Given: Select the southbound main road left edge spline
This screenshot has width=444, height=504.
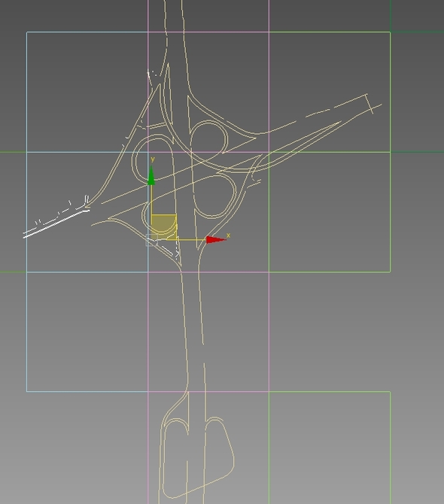Looking at the screenshot, I should pos(184,331).
